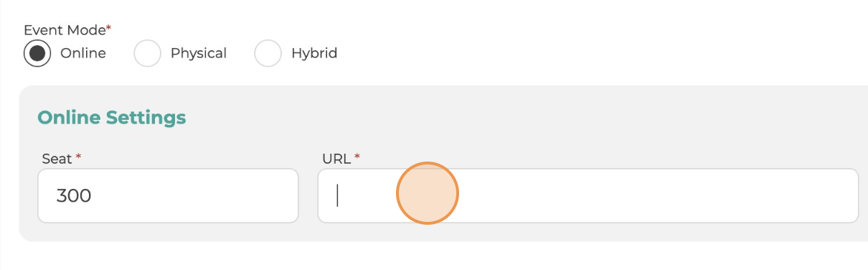Click the "Physical" radio label text

tap(199, 53)
